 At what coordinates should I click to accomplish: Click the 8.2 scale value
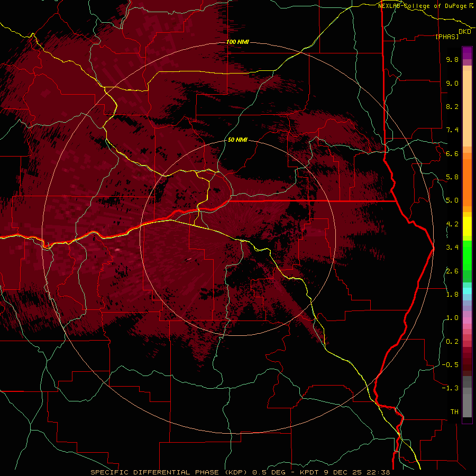click(452, 106)
